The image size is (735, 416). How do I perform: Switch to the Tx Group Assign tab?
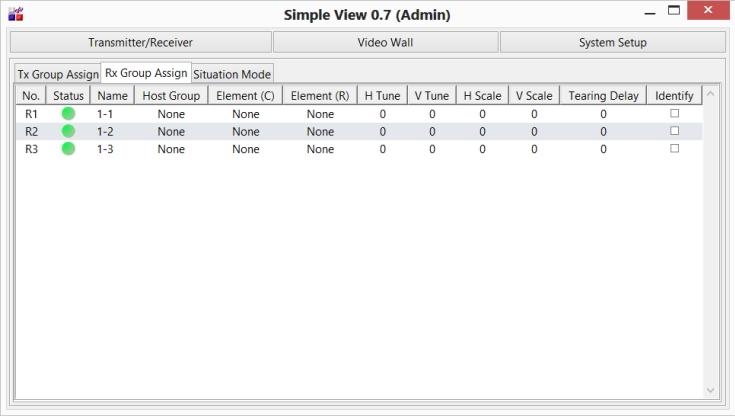click(x=57, y=75)
